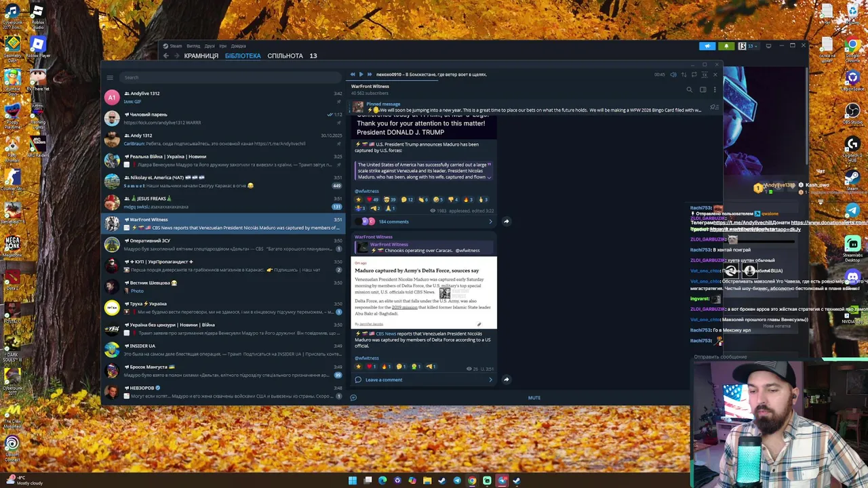Open the Вестник Шевцова chat

223,287
